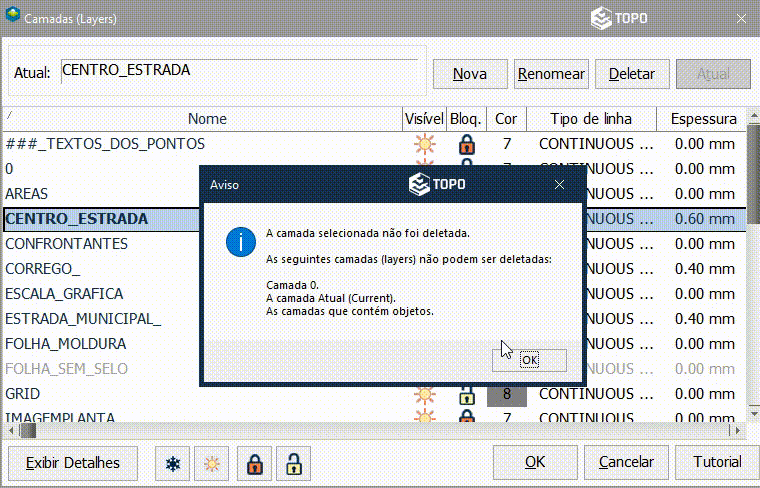Click the Cor column header
The image size is (760, 488).
tap(506, 119)
